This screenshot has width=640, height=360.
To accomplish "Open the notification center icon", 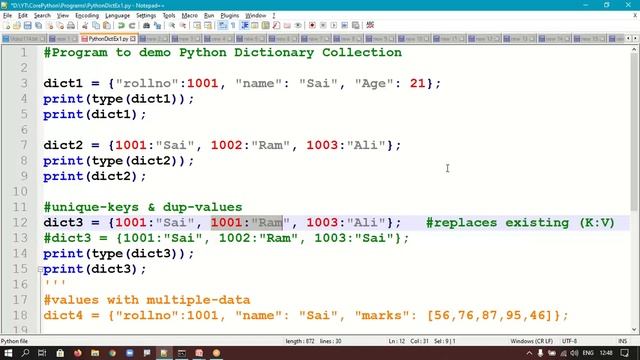I will point(625,353).
